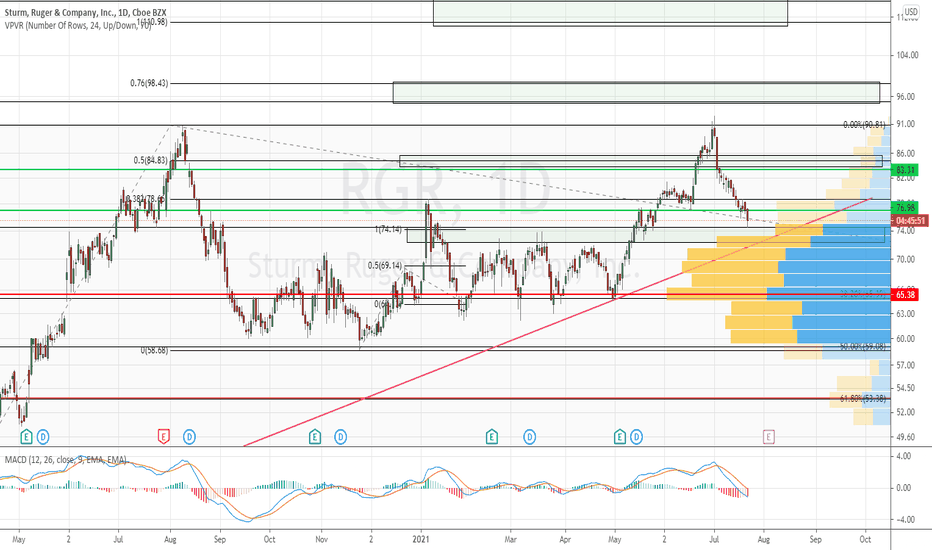Click 96.00 on the price axis
This screenshot has width=932, height=550.
click(x=905, y=96)
